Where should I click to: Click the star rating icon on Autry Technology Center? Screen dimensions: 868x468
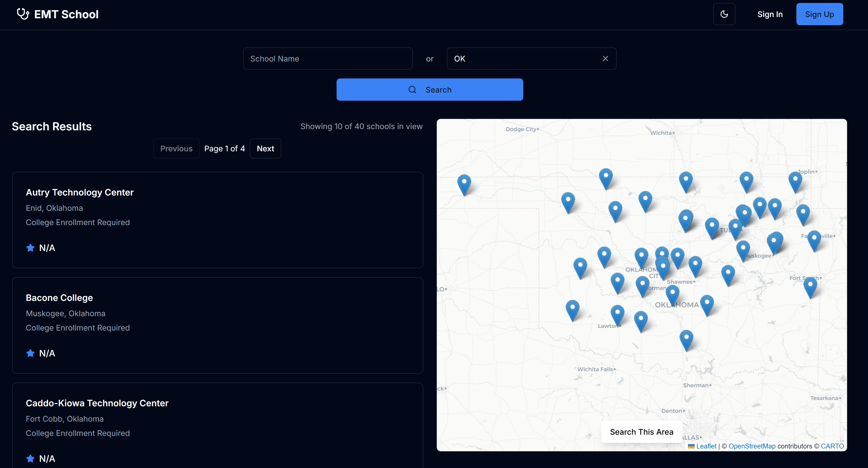(x=30, y=248)
